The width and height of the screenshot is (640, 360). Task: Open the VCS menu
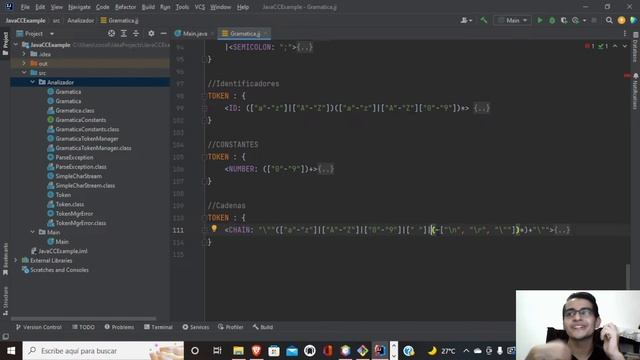(200, 7)
